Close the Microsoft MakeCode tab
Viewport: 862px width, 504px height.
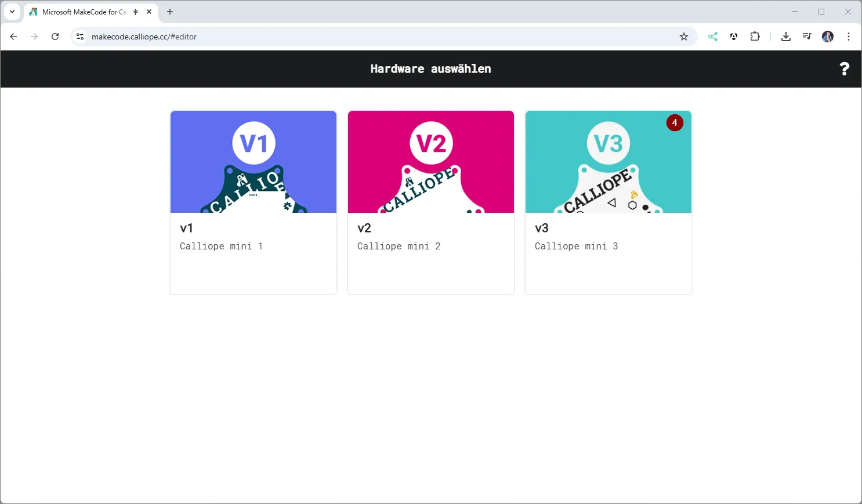149,12
